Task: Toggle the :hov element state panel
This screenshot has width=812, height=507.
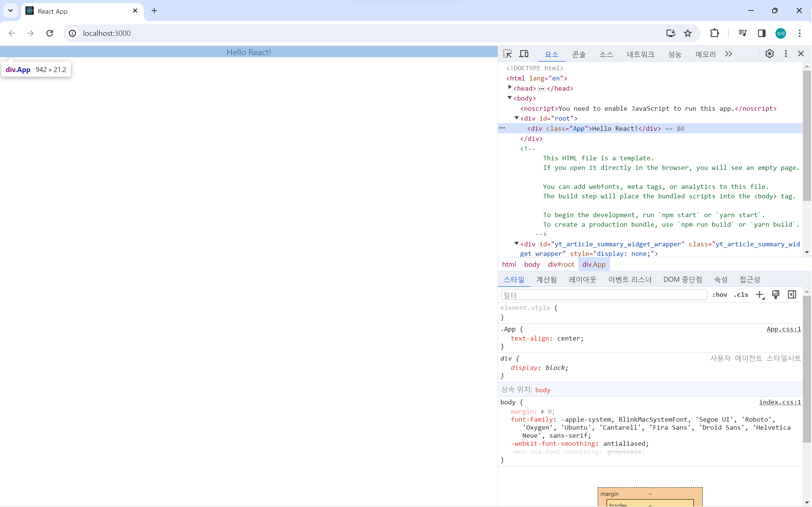Action: click(720, 295)
